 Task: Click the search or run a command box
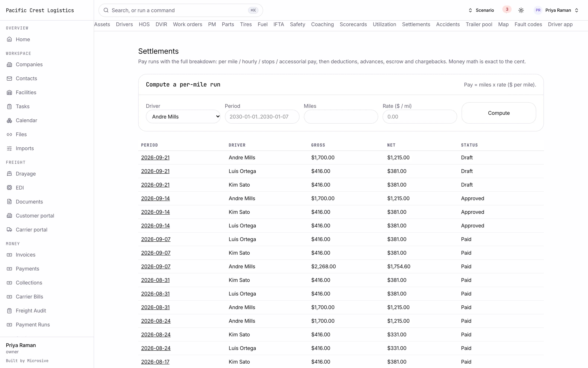point(180,10)
